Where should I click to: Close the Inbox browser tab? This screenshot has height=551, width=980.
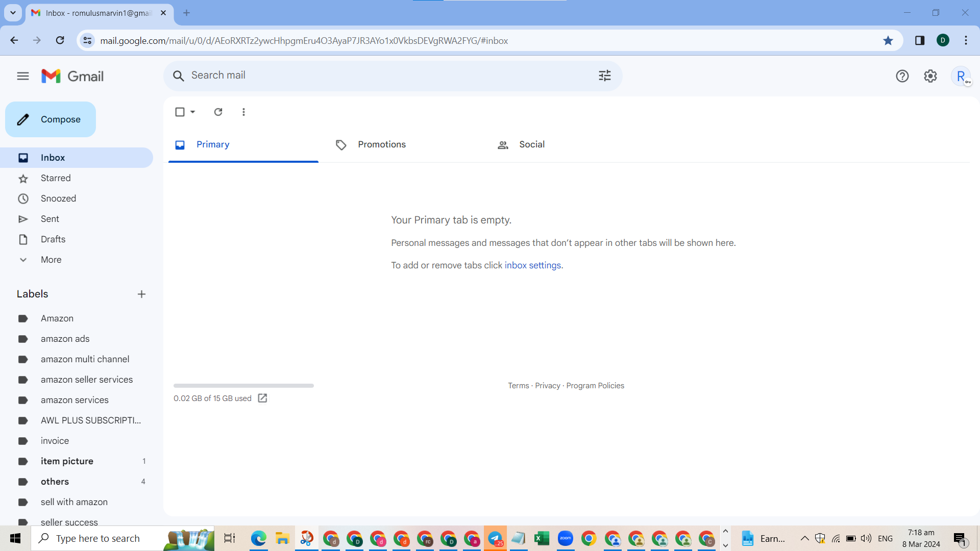pos(163,13)
